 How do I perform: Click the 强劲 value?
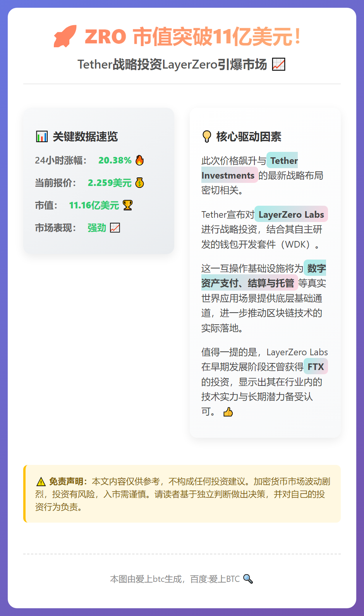click(x=97, y=227)
